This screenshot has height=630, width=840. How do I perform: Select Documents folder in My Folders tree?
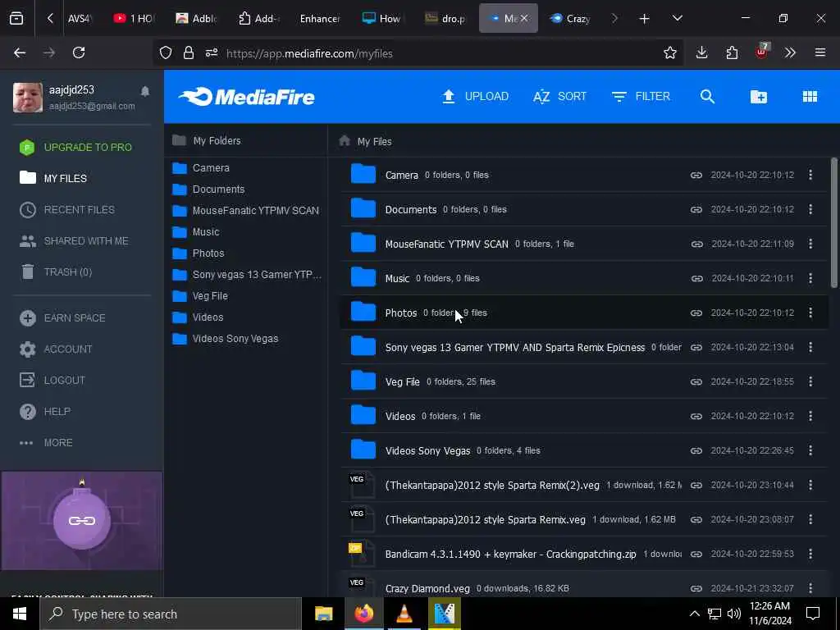(208, 189)
